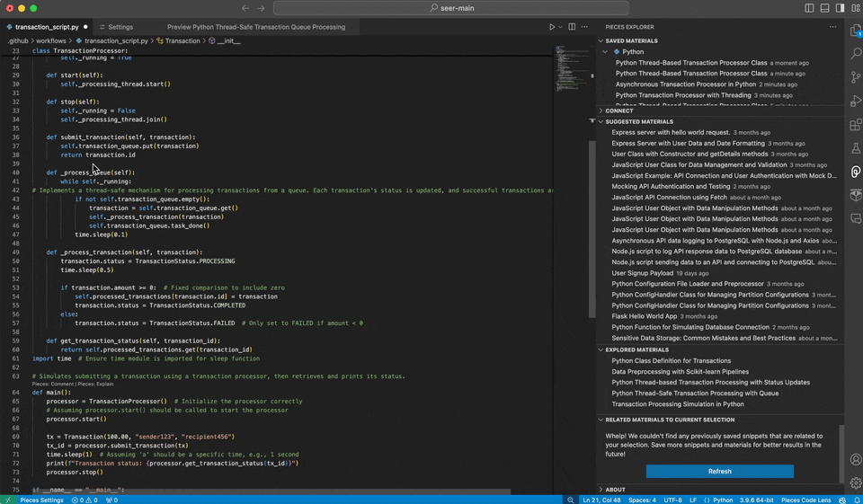
Task: Split the editor to the right
Action: [x=571, y=27]
